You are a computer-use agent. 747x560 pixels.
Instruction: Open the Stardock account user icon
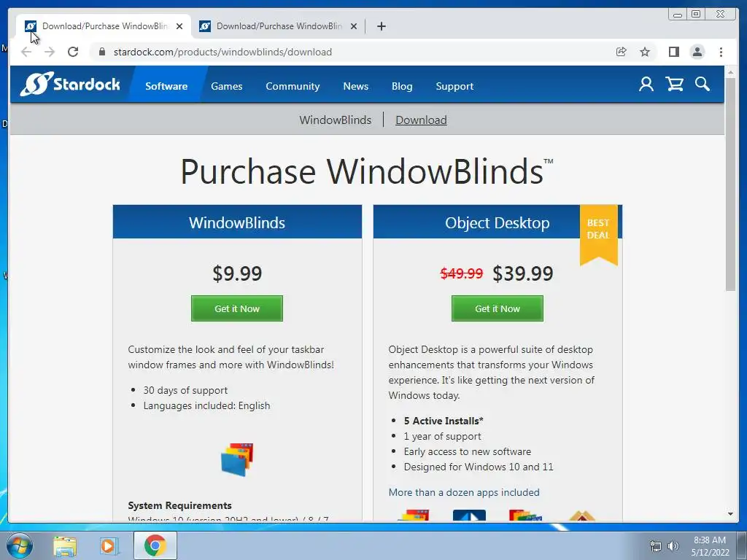(646, 85)
